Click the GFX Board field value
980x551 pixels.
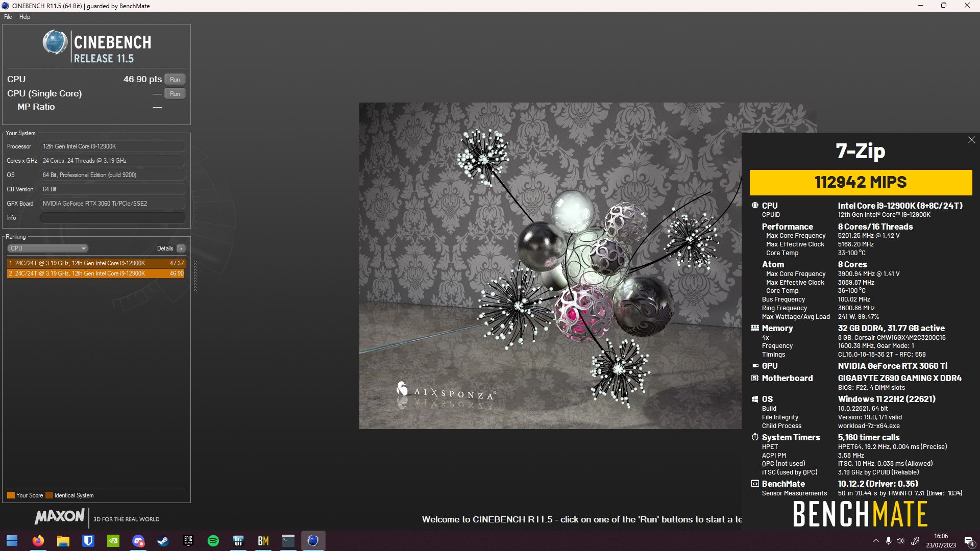(112, 204)
